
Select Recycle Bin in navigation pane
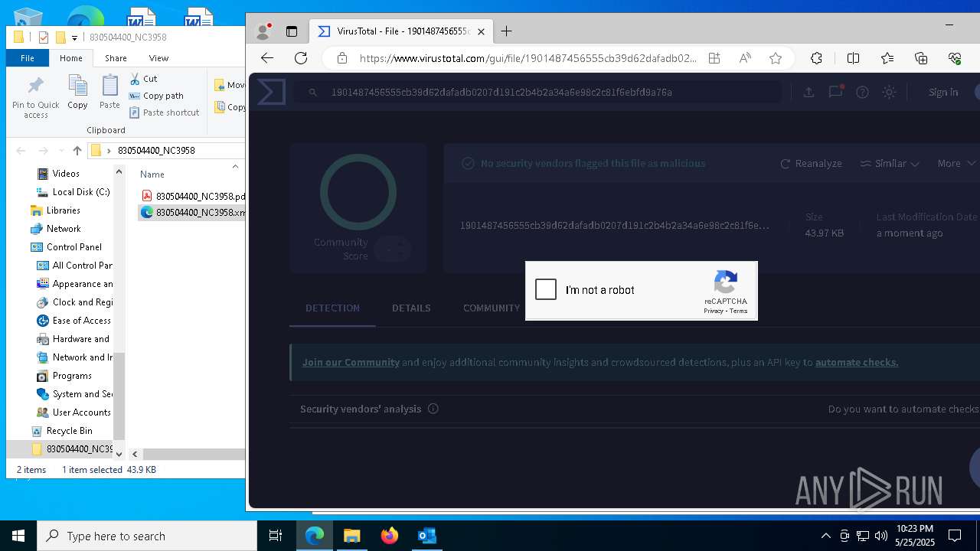coord(61,431)
